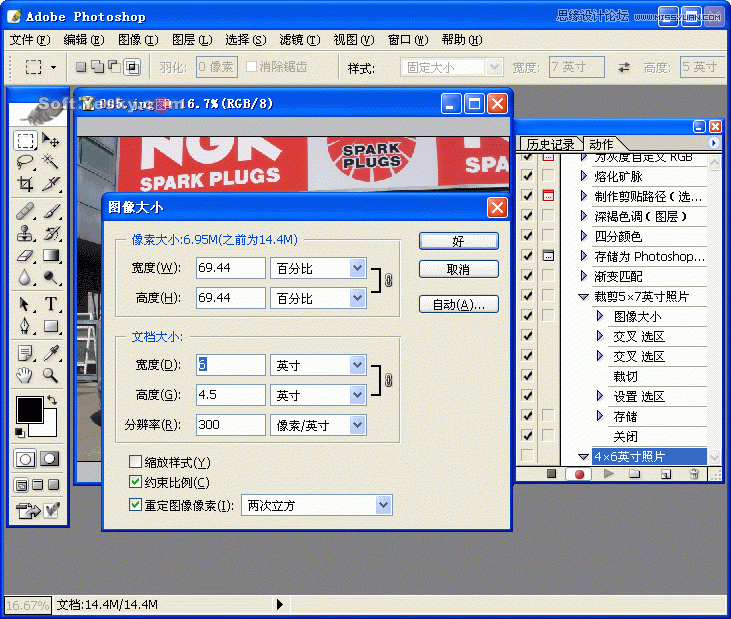
Task: Uncheck the 重定图像像素 checkbox
Action: (135, 504)
